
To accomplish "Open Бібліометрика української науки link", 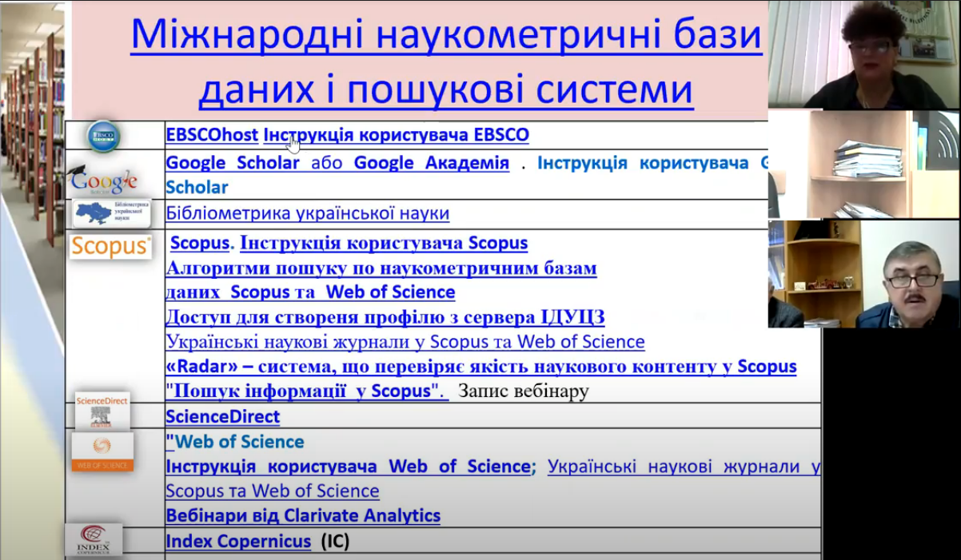I will 307,213.
